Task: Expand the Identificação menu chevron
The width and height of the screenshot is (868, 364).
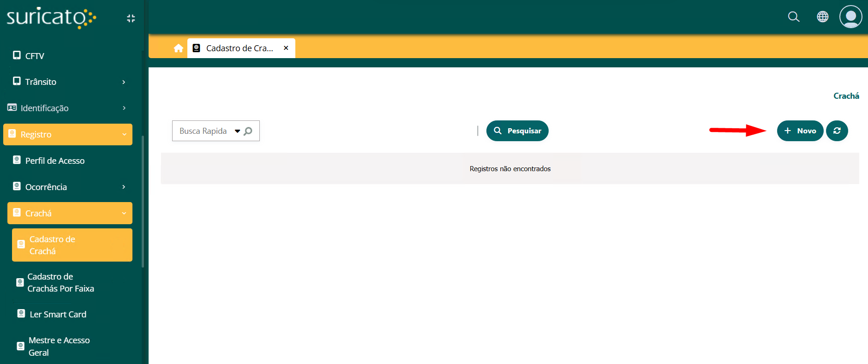Action: point(124,108)
